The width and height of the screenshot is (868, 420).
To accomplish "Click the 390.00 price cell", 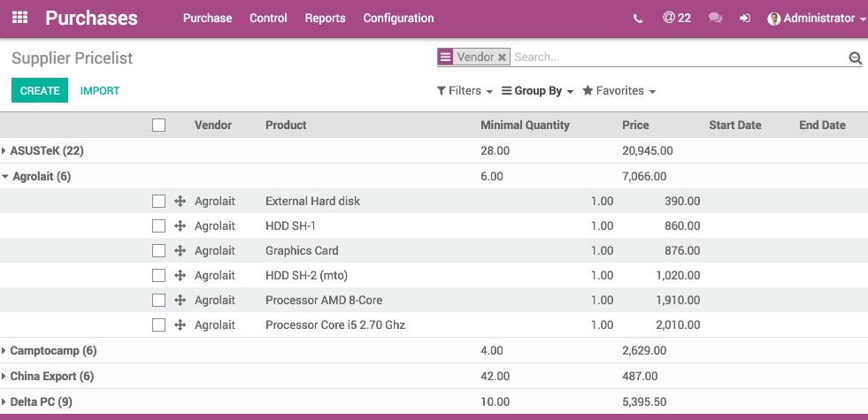I will point(682,202).
